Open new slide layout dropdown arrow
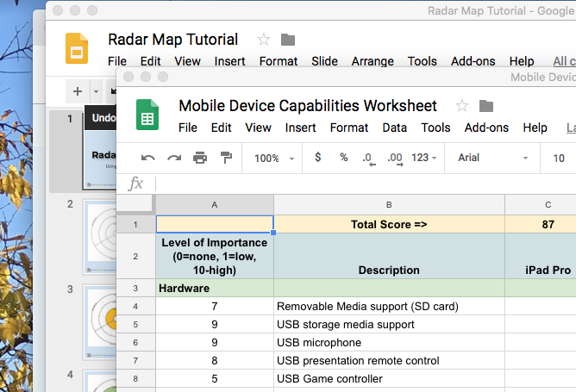576x392 pixels. [x=96, y=91]
